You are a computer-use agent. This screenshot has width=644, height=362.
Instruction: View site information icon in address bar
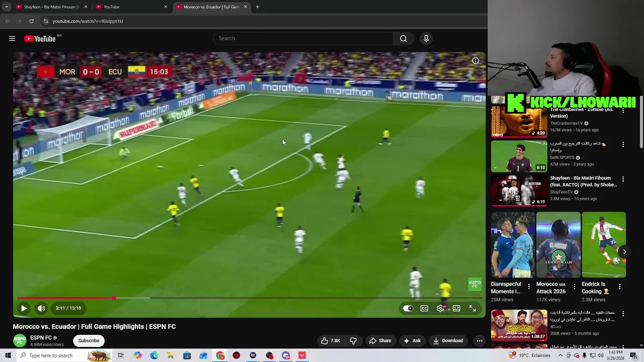point(45,21)
